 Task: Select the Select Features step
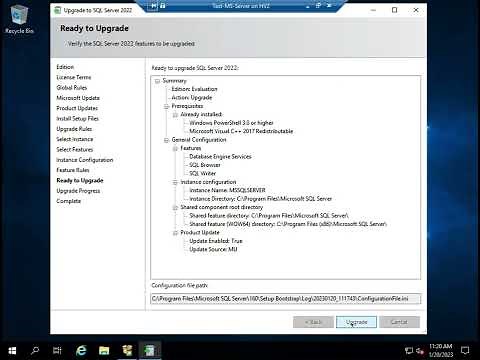click(75, 150)
